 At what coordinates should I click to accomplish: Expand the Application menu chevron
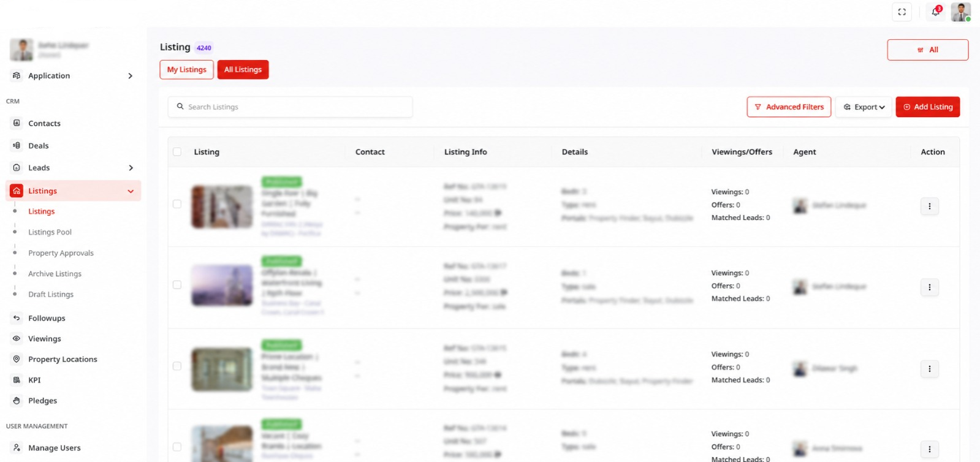tap(130, 76)
